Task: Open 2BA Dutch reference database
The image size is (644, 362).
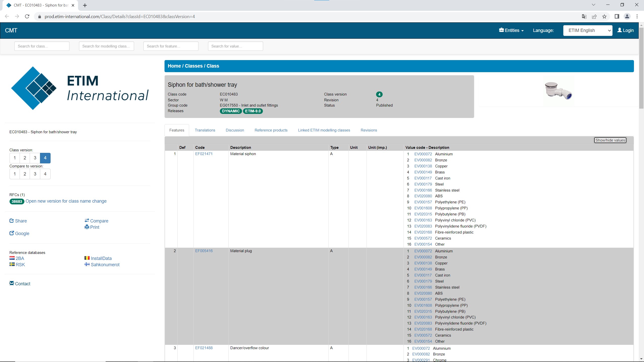Action: pos(20,258)
